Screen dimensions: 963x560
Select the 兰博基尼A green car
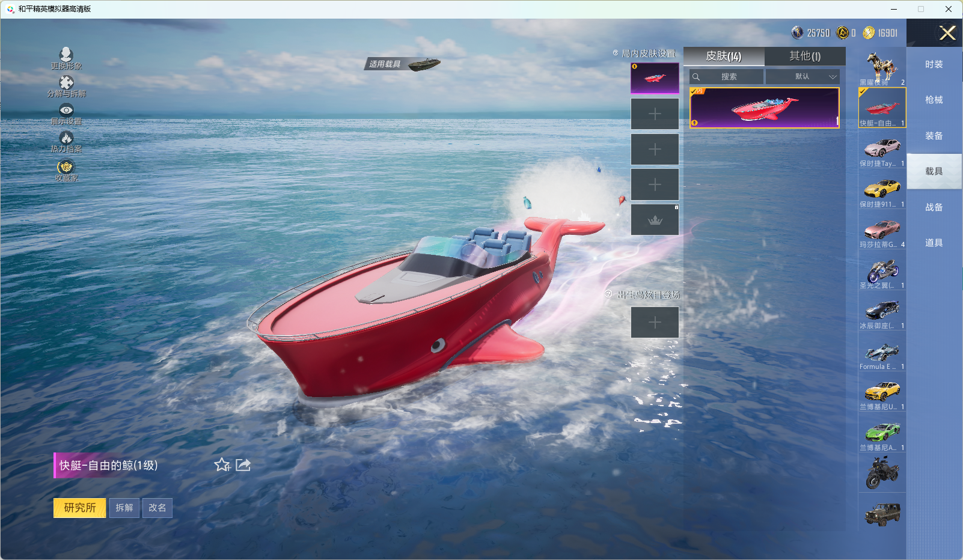pos(882,433)
